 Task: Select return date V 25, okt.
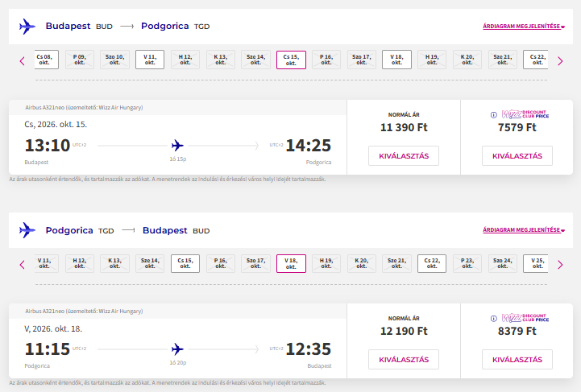(x=536, y=263)
